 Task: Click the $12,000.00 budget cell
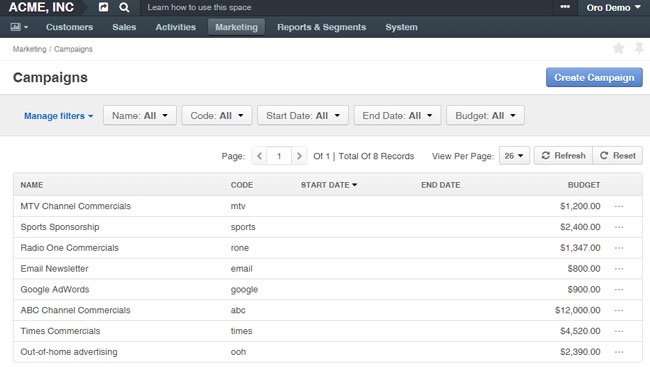pos(577,310)
